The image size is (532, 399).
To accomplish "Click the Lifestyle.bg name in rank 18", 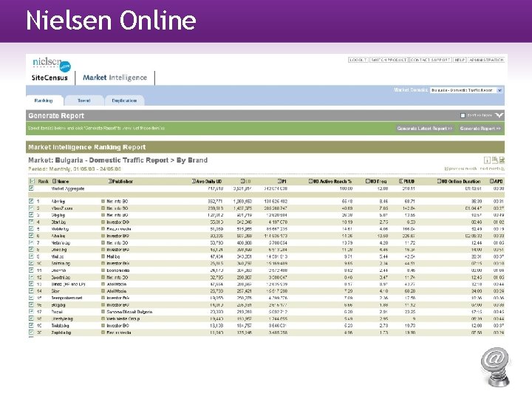I will point(62,319).
